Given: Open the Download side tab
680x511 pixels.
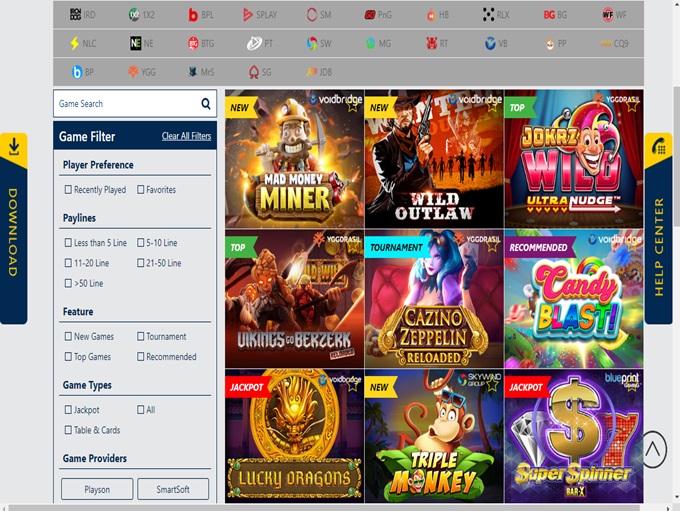Looking at the screenshot, I should [x=13, y=229].
